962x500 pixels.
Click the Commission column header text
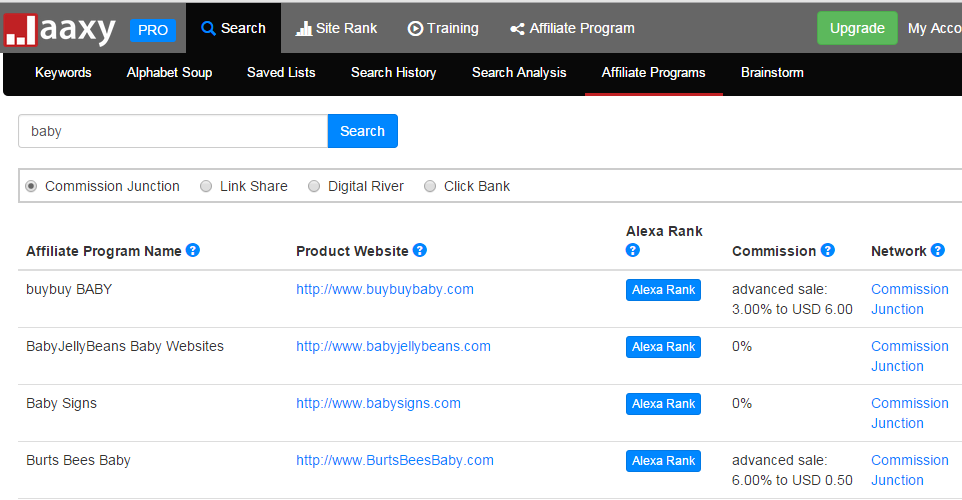click(774, 251)
